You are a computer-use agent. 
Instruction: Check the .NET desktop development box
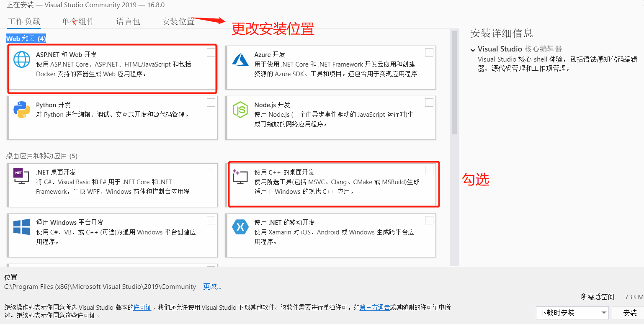click(x=211, y=170)
